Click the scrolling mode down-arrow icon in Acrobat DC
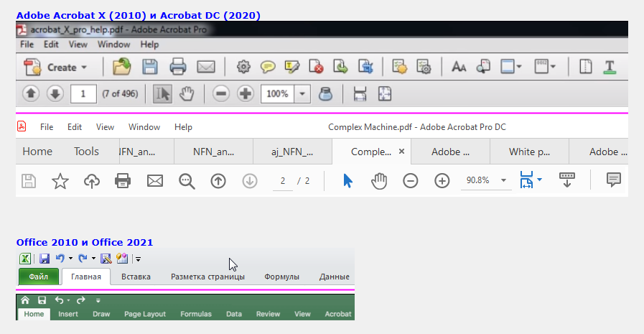The image size is (644, 334). [566, 180]
